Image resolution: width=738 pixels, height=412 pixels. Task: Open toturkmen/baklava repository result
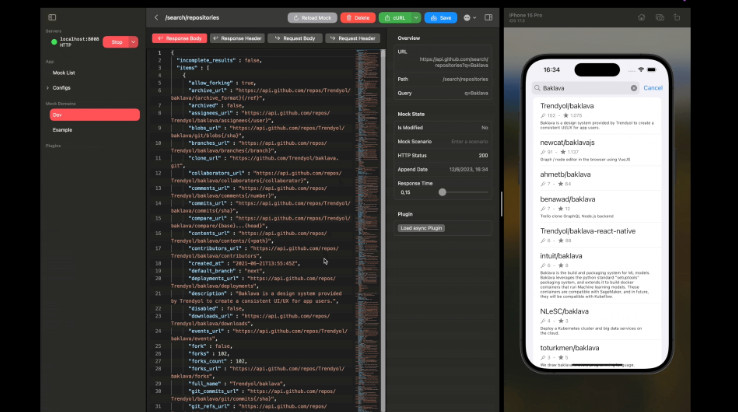597,355
